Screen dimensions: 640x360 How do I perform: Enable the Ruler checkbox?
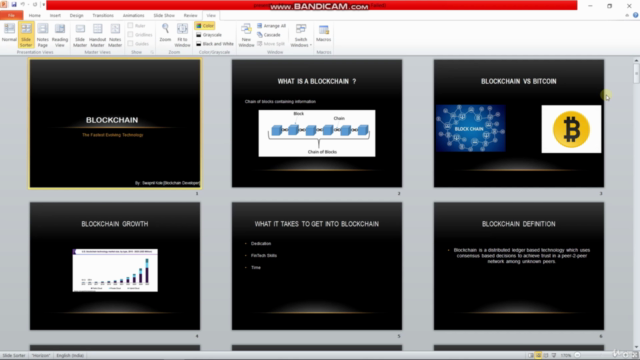(130, 26)
